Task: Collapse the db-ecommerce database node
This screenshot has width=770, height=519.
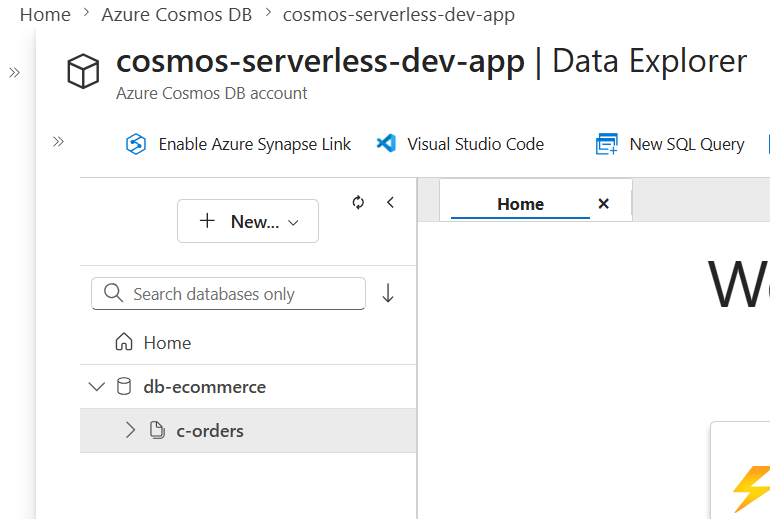Action: (97, 387)
